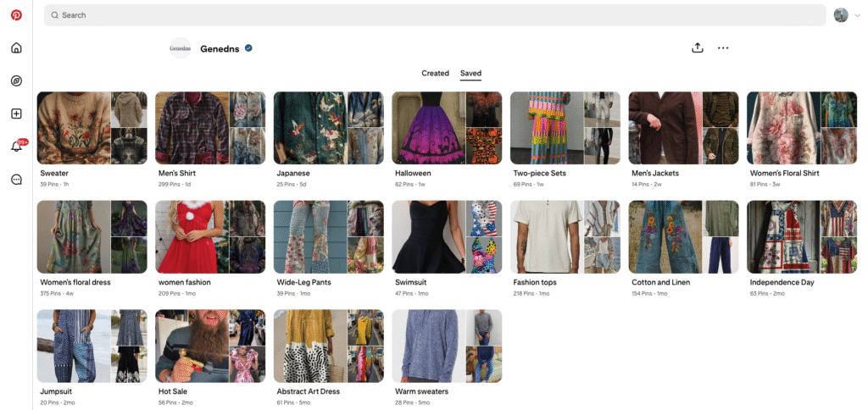Screen dimensions: 868x410
Task: Click the Create plus icon
Action: 16,114
